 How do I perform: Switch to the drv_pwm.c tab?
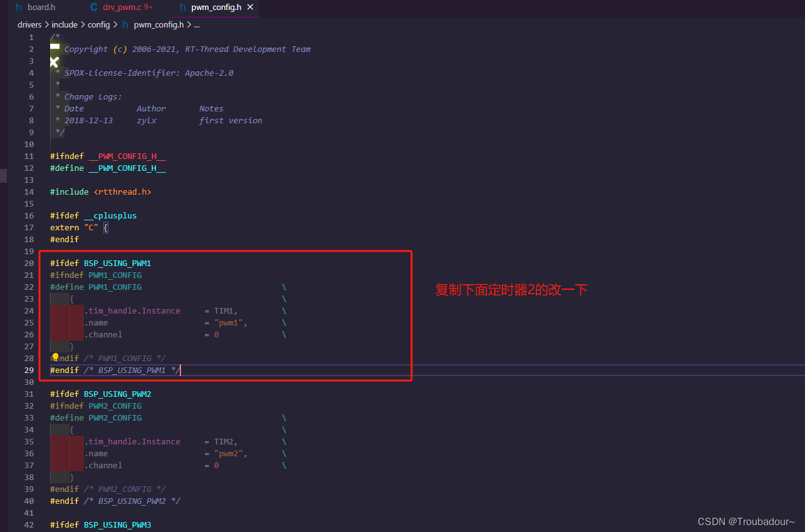click(122, 8)
